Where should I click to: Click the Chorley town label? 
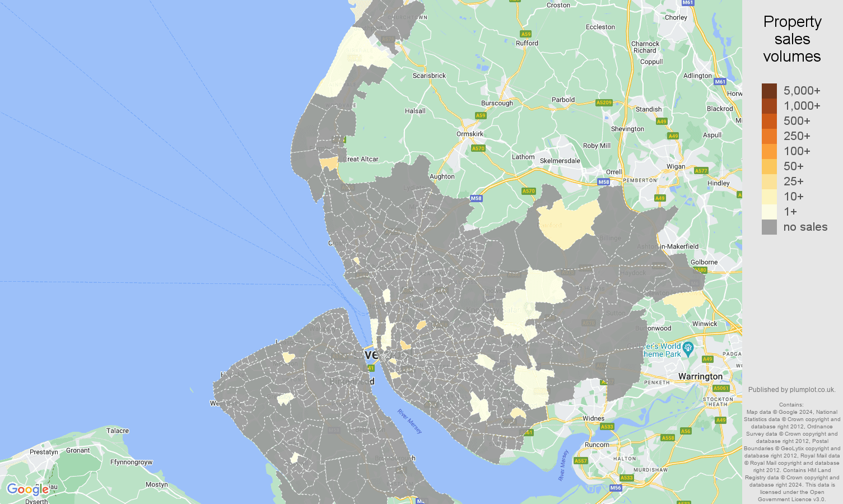[x=676, y=17]
